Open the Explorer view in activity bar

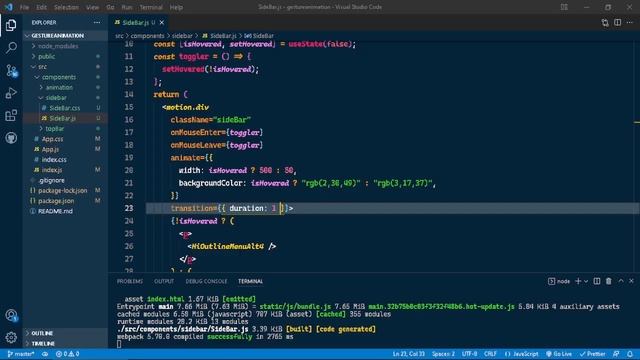tap(11, 25)
